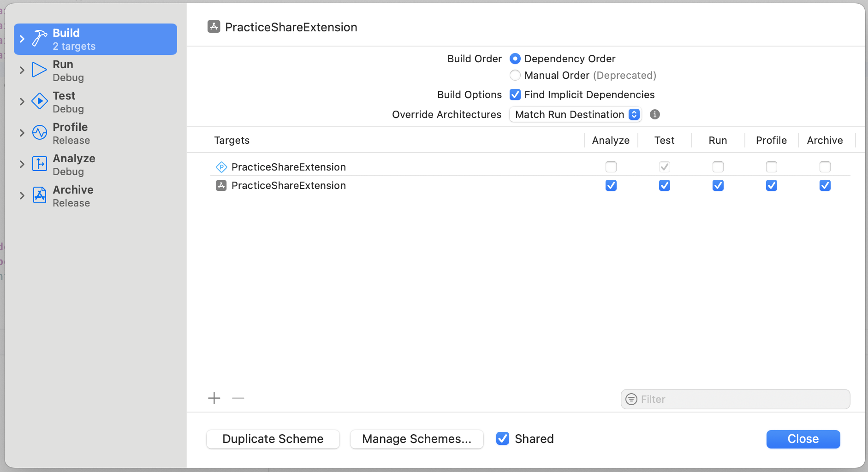Click the Analyze icon in sidebar
The height and width of the screenshot is (472, 868).
40,164
